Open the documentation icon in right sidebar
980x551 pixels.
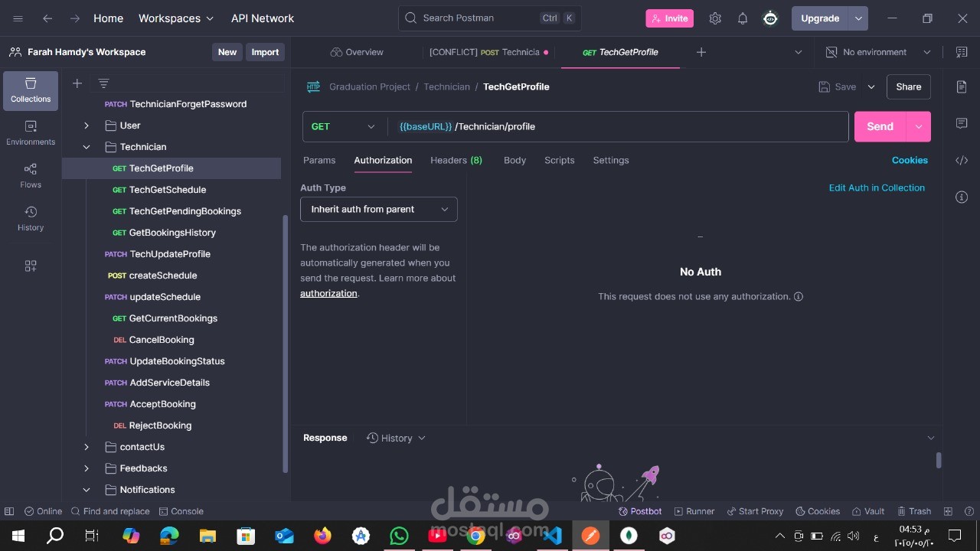coord(962,87)
